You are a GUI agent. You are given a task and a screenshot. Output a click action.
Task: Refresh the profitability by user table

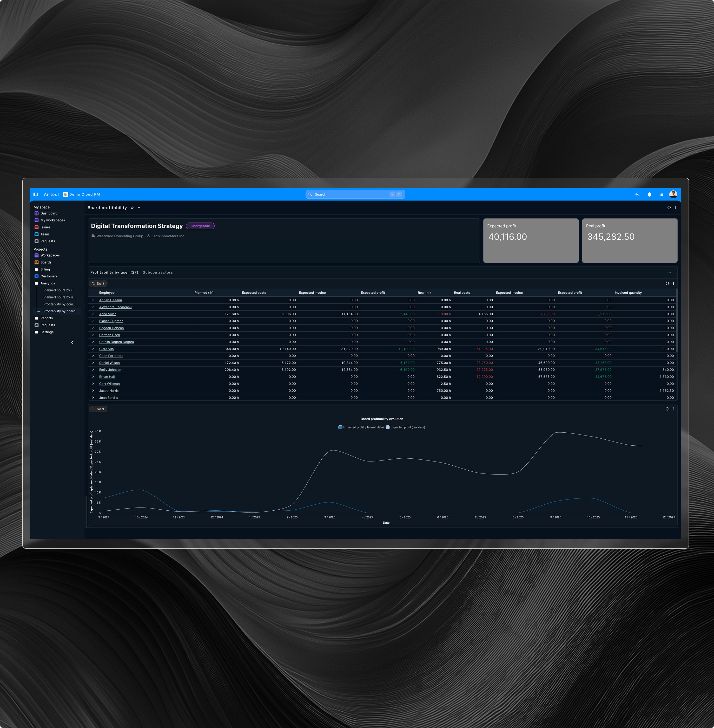coord(667,283)
